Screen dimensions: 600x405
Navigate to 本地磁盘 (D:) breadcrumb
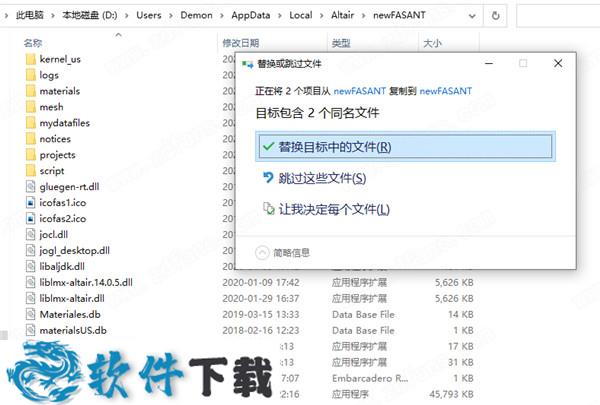click(90, 15)
